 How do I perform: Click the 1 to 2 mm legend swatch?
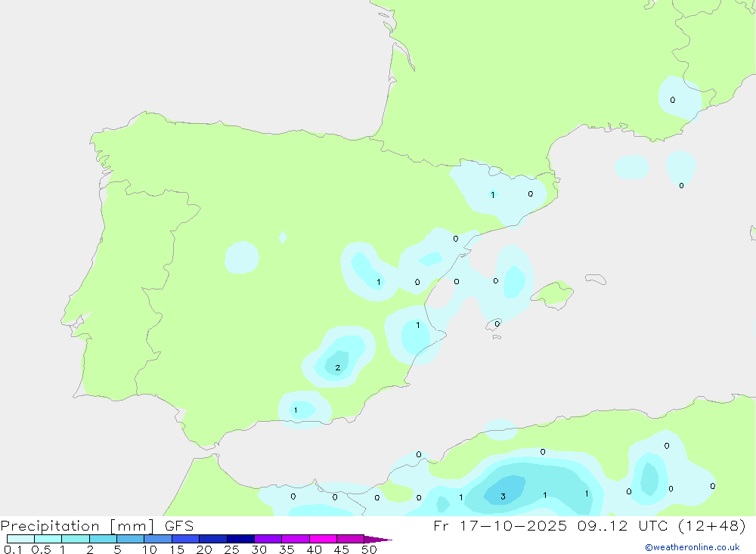75,539
